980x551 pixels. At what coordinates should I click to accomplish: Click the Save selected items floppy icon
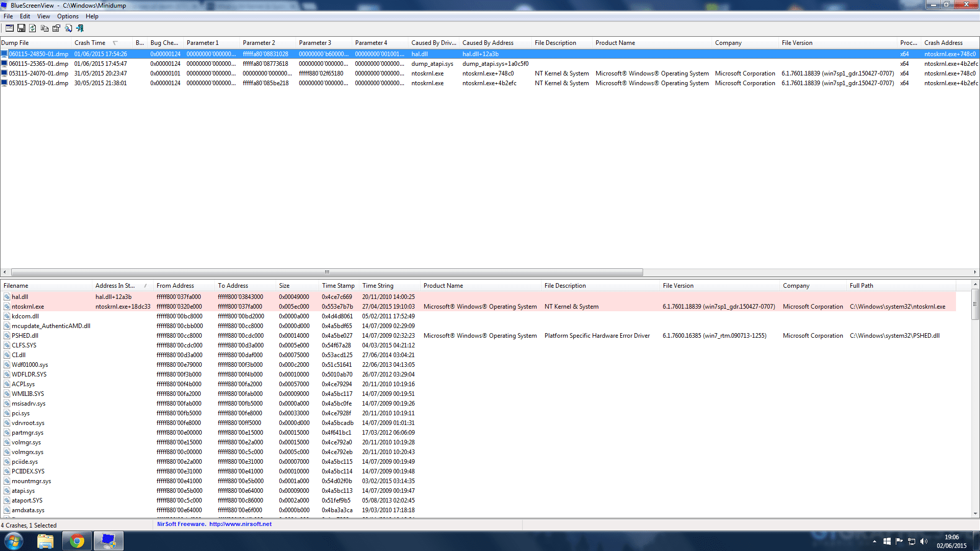(21, 28)
